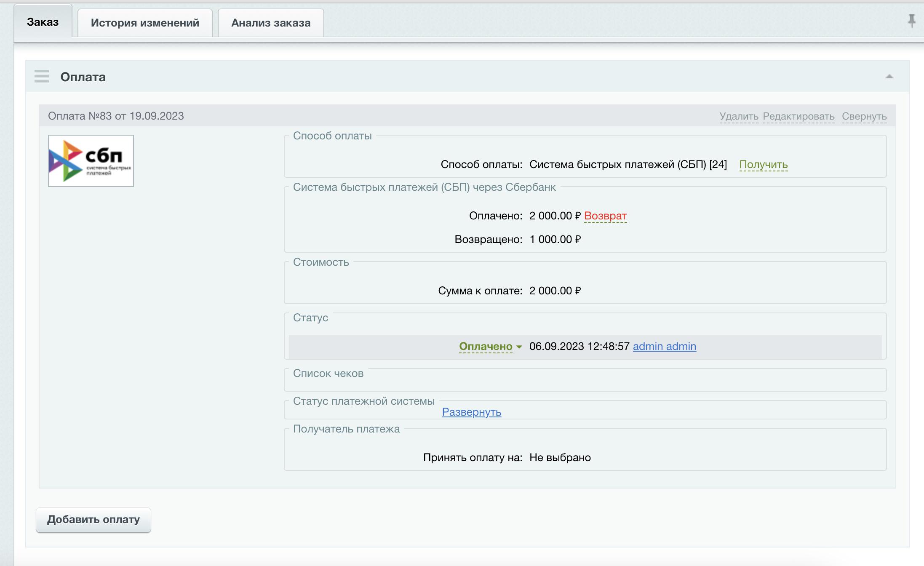Click the Сумма к оплате value 2 000.00 ₽
This screenshot has width=924, height=566.
point(555,291)
